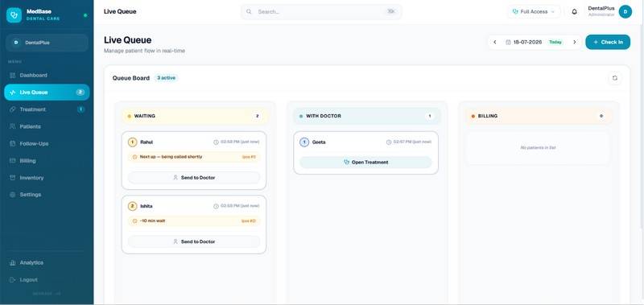The width and height of the screenshot is (644, 305).
Task: Click clock icon on Geeta's card
Action: tap(389, 142)
